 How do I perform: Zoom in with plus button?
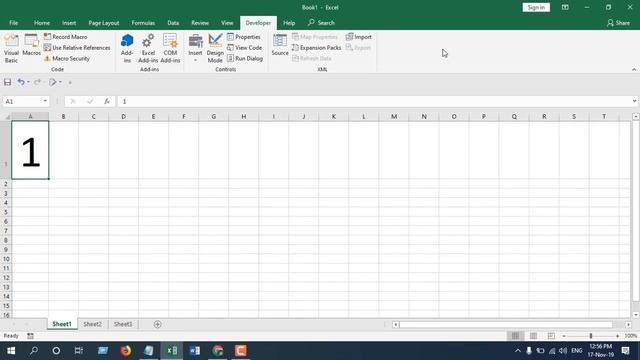(x=617, y=336)
